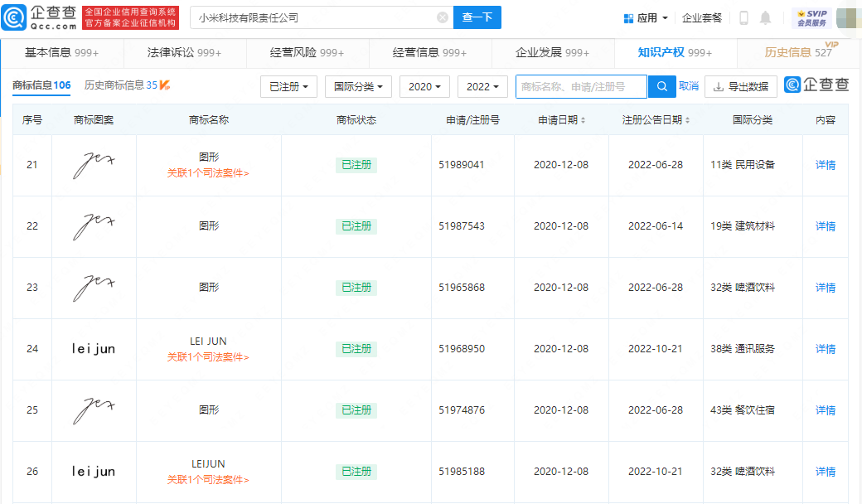The height and width of the screenshot is (504, 862).
Task: Open related judicial case link for LEIJUN
Action: tap(208, 480)
